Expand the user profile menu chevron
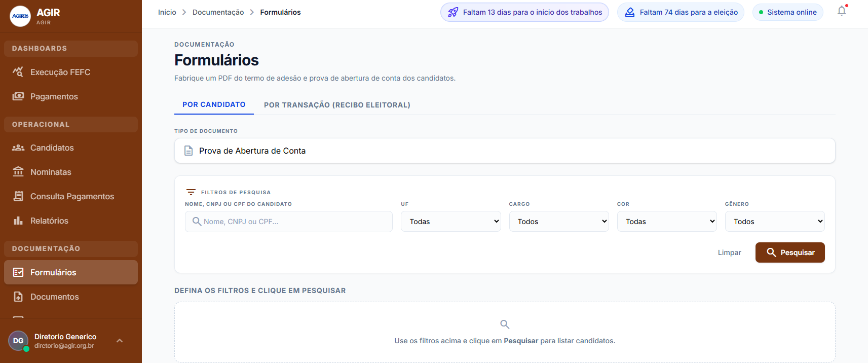Image resolution: width=868 pixels, height=363 pixels. tap(120, 341)
